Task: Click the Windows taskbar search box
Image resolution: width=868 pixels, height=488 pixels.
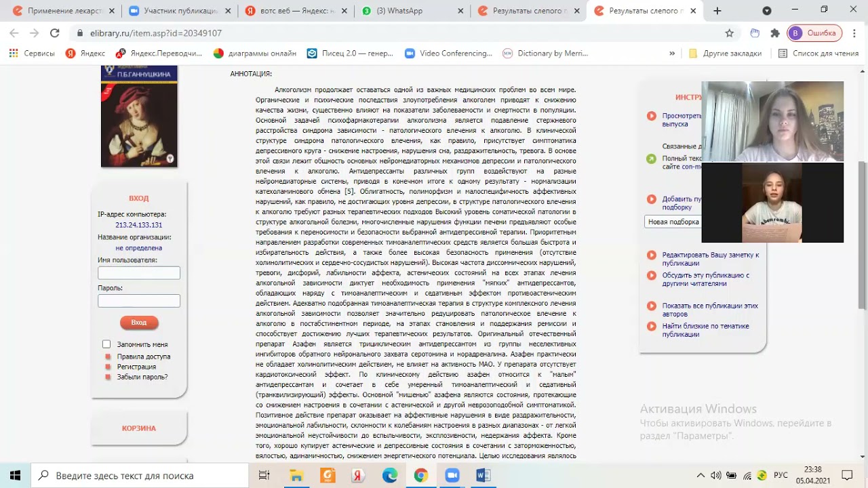Action: tap(140, 476)
